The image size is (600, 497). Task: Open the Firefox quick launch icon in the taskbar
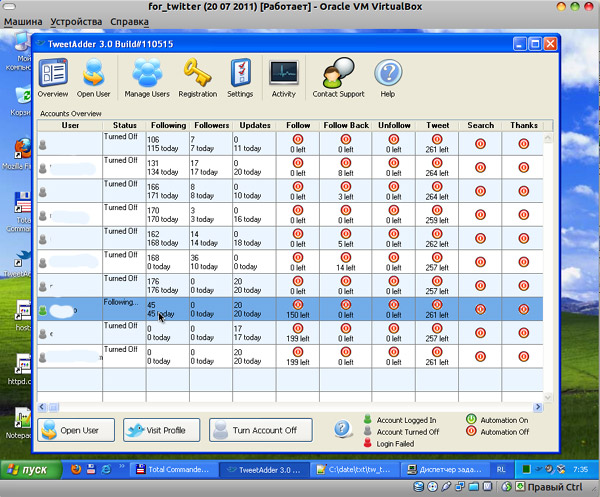(x=76, y=469)
